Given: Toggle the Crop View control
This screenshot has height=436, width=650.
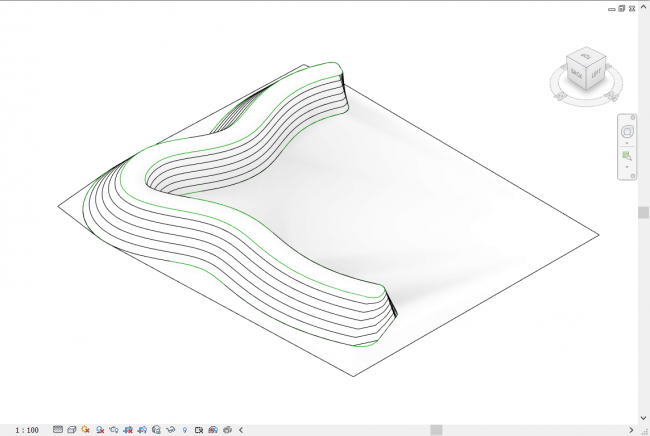Looking at the screenshot, I should pyautogui.click(x=129, y=429).
